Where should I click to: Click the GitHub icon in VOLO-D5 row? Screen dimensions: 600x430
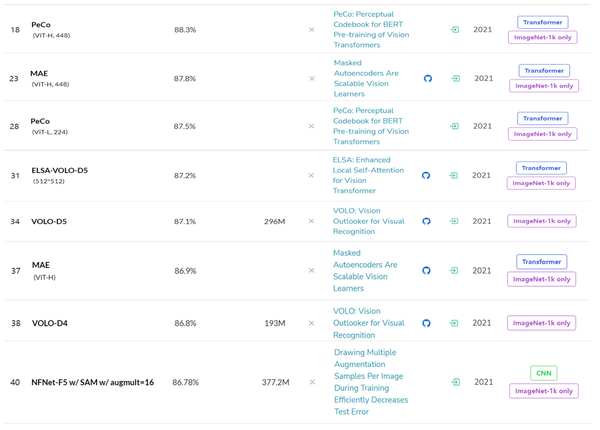426,221
